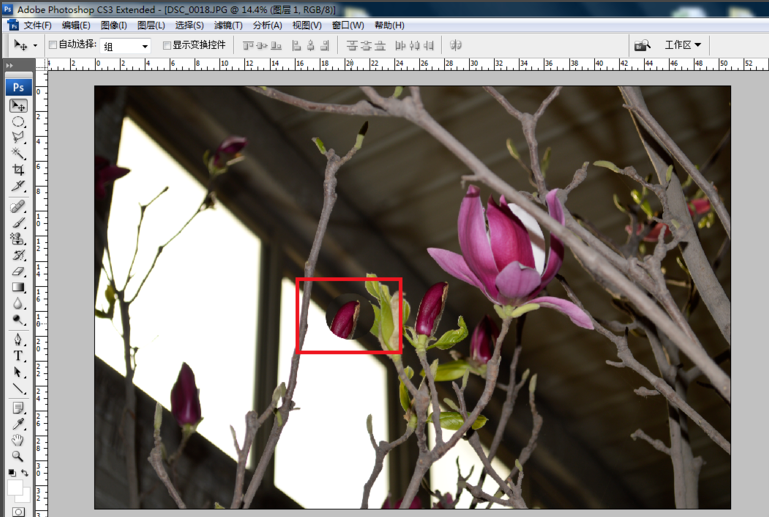This screenshot has width=769, height=517.
Task: Open the 文件(F) menu
Action: pyautogui.click(x=38, y=26)
